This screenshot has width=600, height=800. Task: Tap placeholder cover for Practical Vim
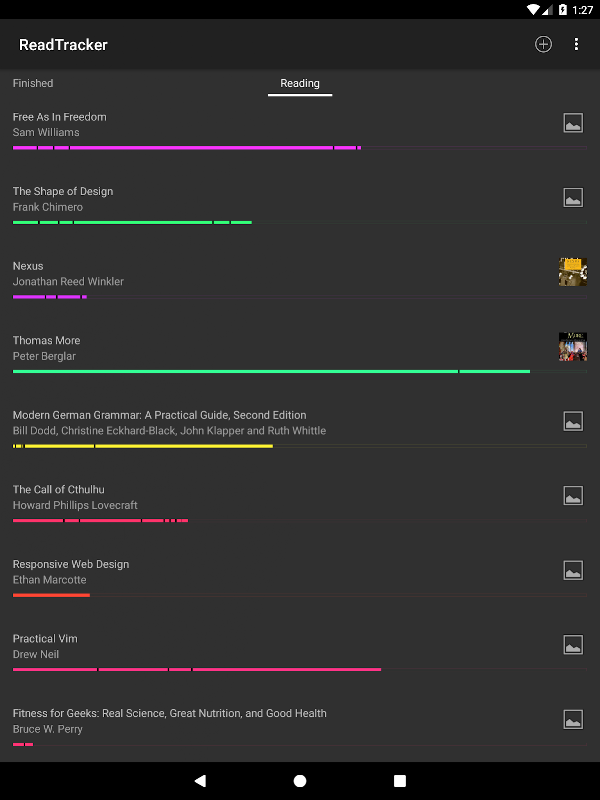tap(573, 645)
